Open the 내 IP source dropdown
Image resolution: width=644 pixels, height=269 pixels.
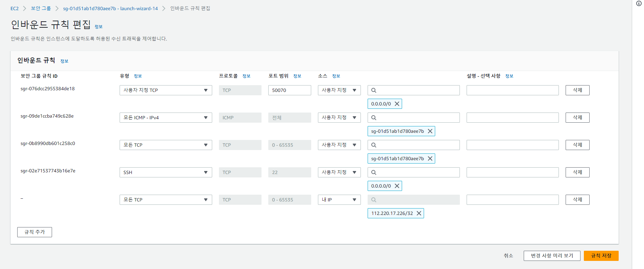click(339, 200)
